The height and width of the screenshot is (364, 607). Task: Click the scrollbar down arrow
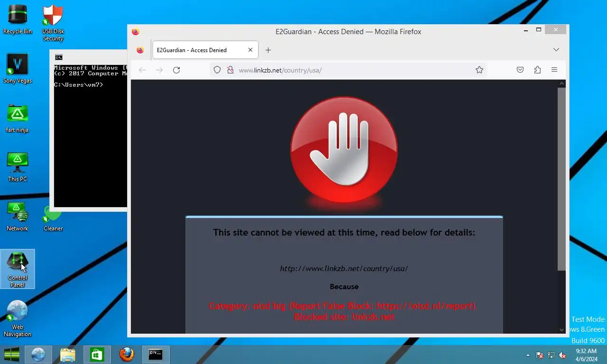coord(561,329)
